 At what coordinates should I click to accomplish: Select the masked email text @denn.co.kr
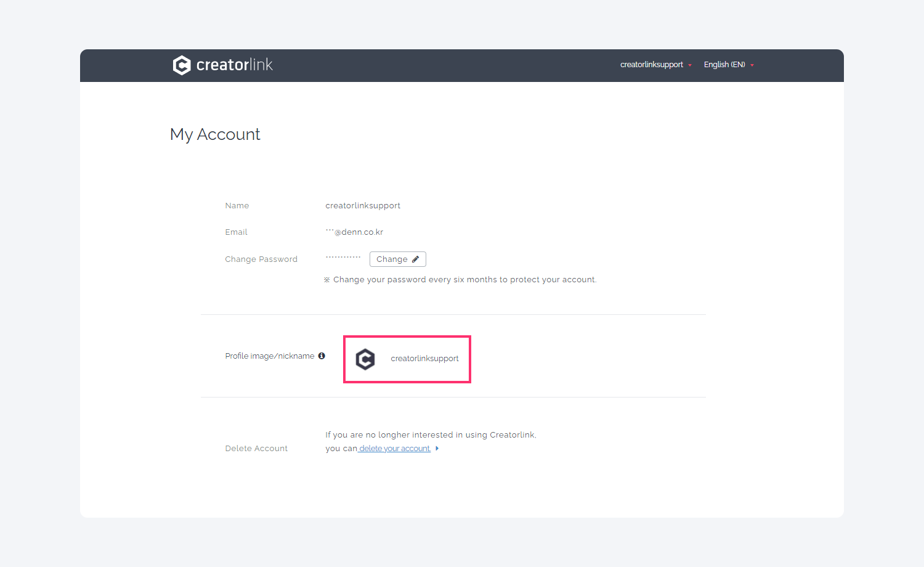354,232
